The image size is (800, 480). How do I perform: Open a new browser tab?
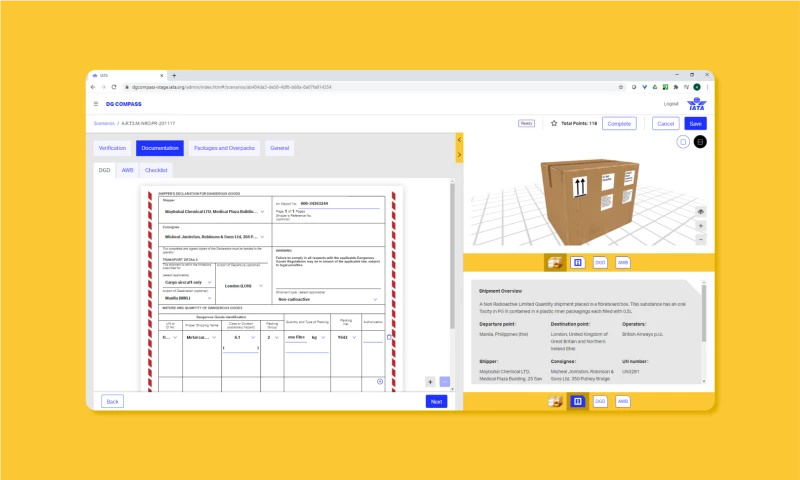pos(174,75)
